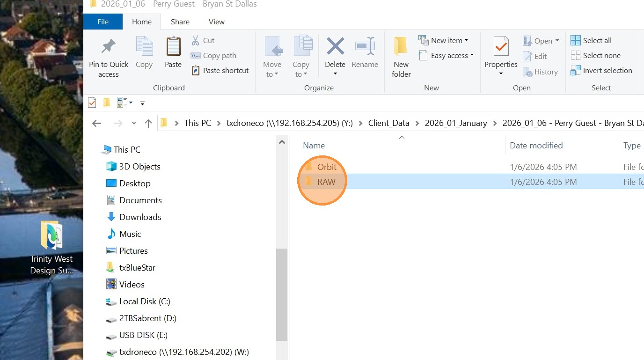Click the Copy path command
The image size is (644, 360).
(213, 56)
